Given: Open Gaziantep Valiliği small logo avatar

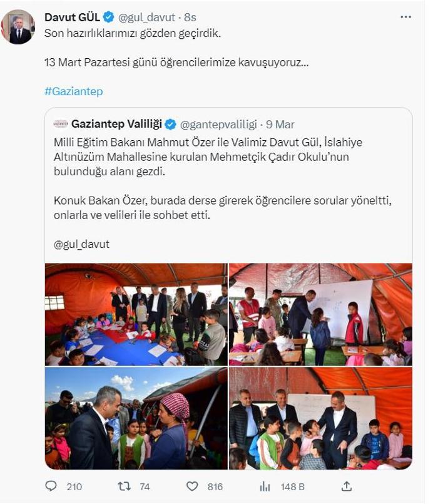Looking at the screenshot, I should click(x=61, y=124).
